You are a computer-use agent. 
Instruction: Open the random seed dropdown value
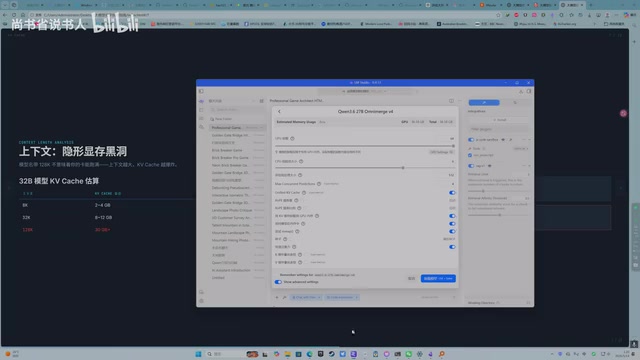pos(449,239)
